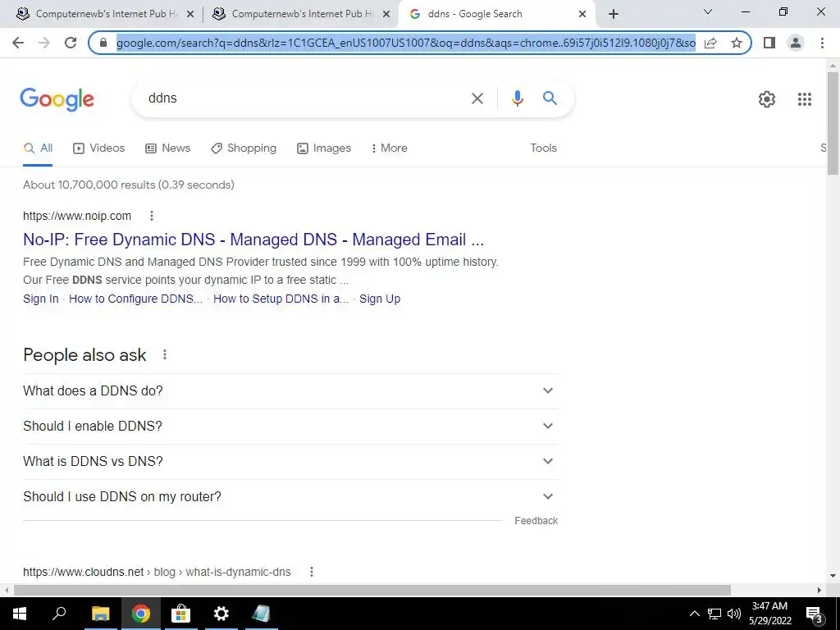Reload the current page
840x630 pixels.
click(x=71, y=43)
